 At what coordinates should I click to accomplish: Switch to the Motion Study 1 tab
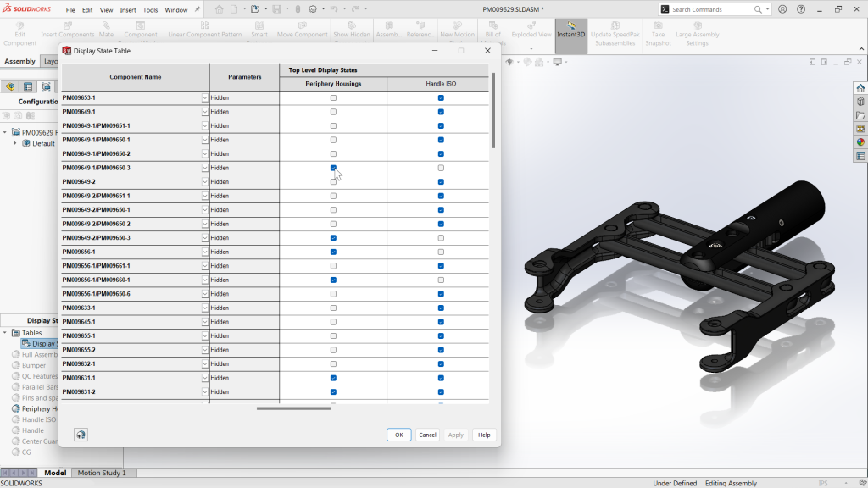coord(103,473)
